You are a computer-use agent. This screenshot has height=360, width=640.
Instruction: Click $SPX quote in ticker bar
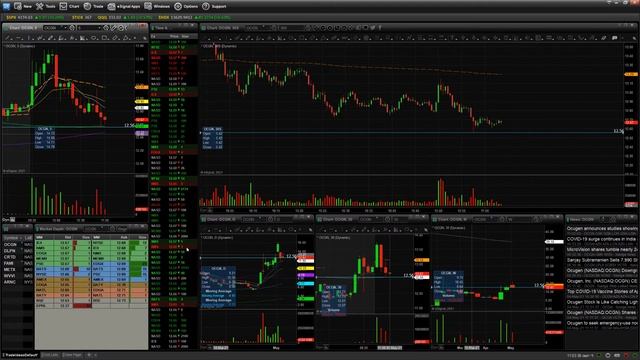tap(35, 18)
